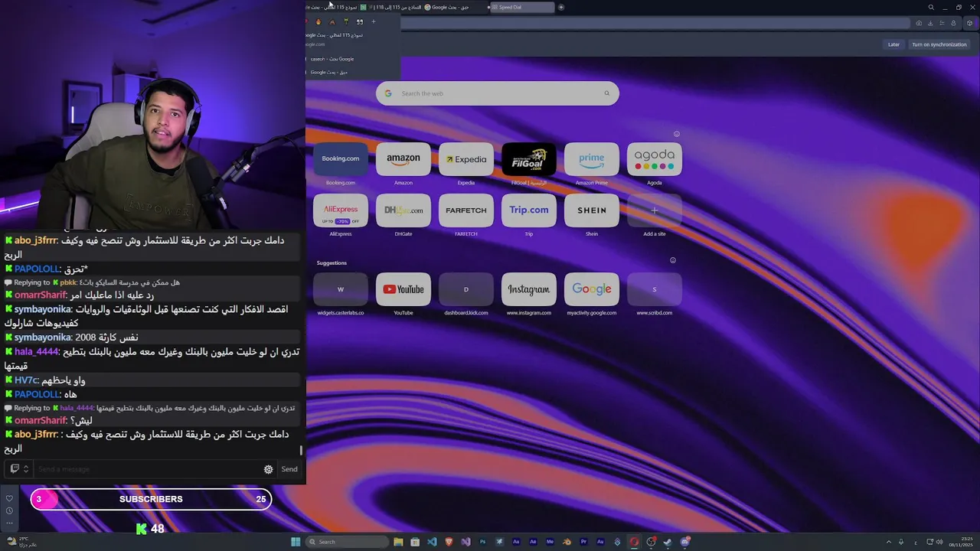Click the magnifier icon in the search box

(x=607, y=93)
